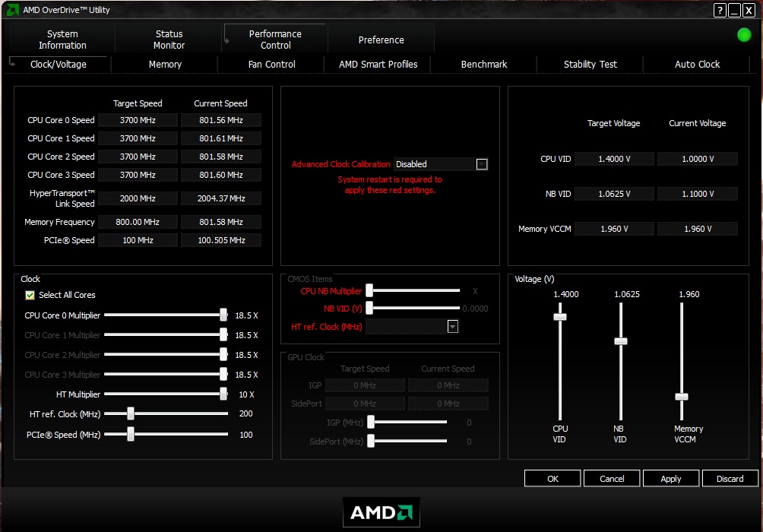Image resolution: width=763 pixels, height=532 pixels.
Task: Click the Memory VCCM vertical slider handle
Action: coord(682,397)
